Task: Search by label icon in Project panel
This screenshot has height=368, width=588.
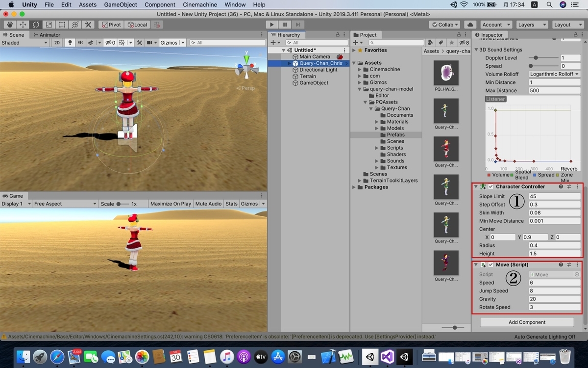Action: click(x=441, y=43)
